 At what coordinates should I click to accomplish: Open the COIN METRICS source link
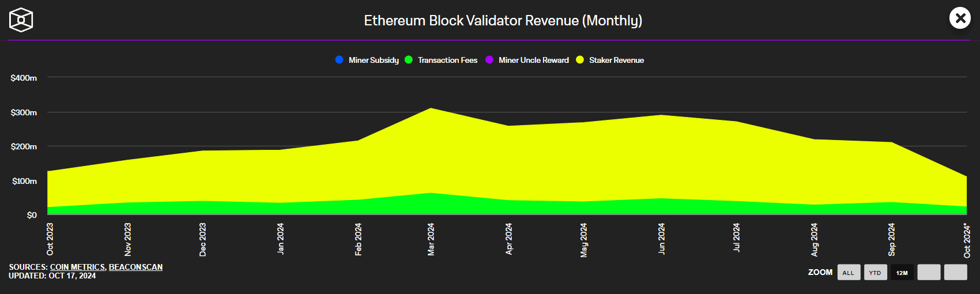77,267
